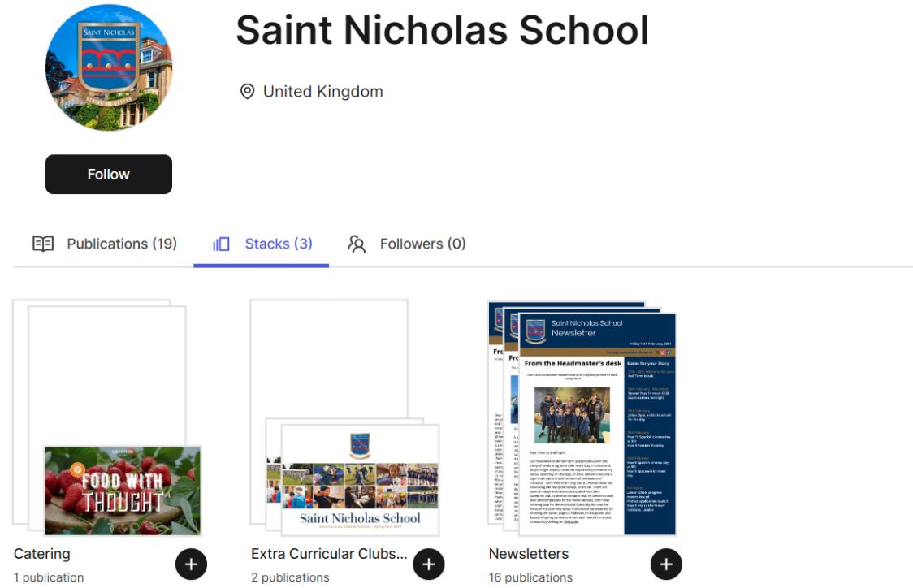The width and height of the screenshot is (913, 588).
Task: Select the Stacks (3) tab
Action: 262,244
